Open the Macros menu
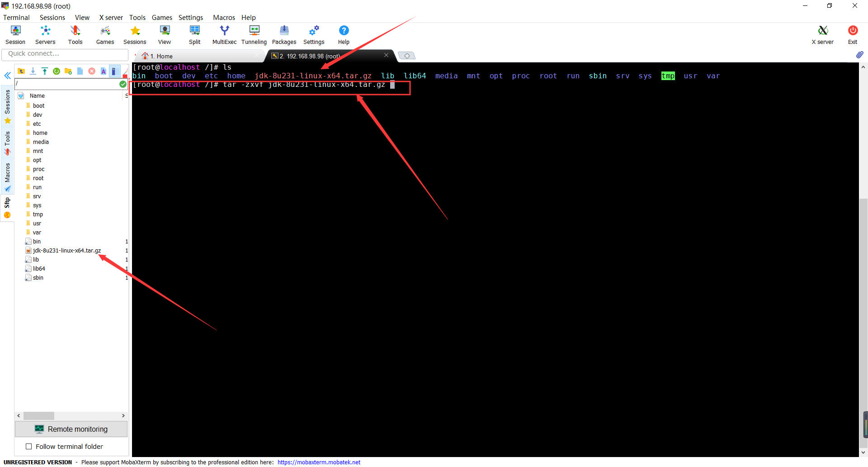The width and height of the screenshot is (868, 467). pos(224,18)
